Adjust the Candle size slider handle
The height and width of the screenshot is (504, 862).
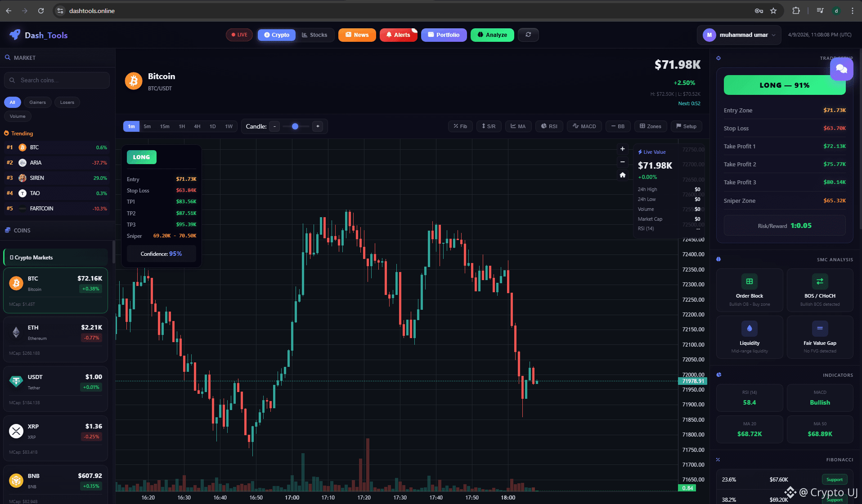(x=295, y=126)
